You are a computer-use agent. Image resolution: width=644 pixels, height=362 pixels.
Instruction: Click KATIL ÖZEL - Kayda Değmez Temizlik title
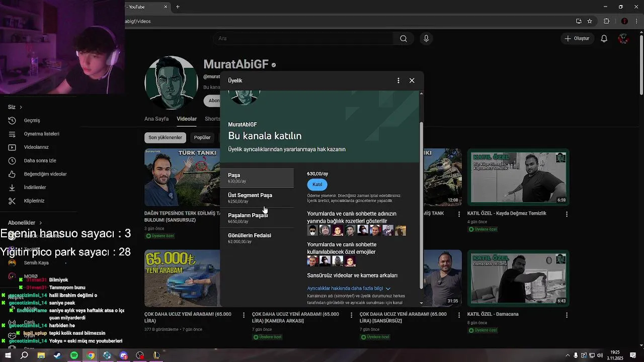coord(507,214)
